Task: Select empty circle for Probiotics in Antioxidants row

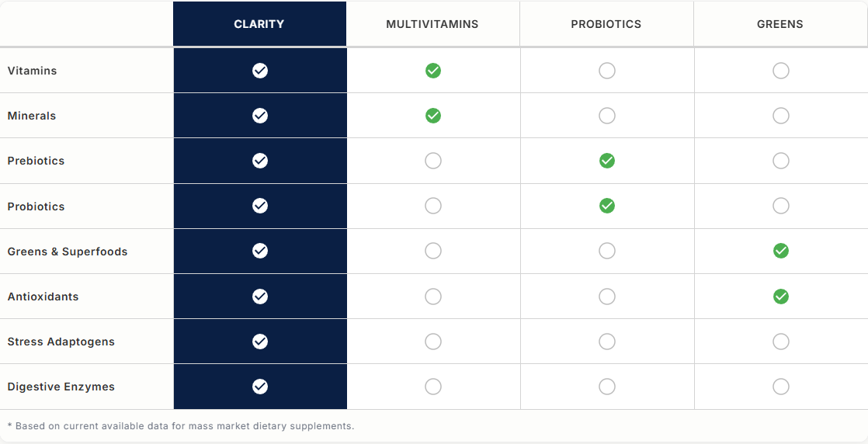Action: [x=606, y=297]
